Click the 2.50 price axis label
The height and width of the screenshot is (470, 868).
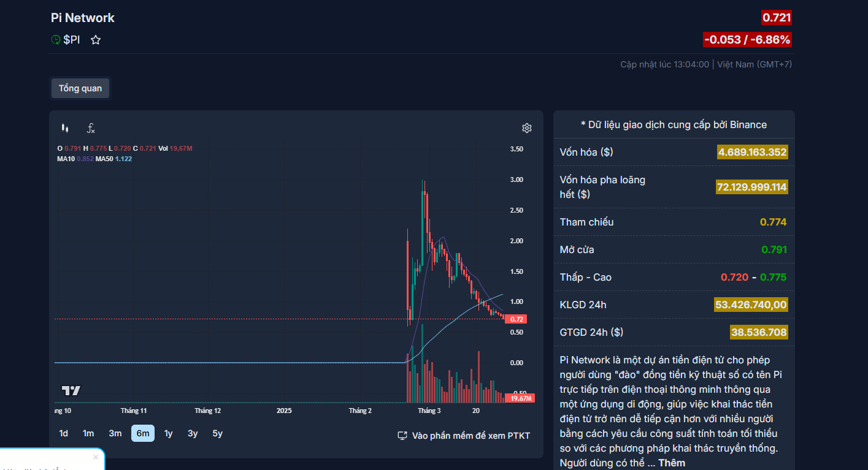(x=517, y=210)
